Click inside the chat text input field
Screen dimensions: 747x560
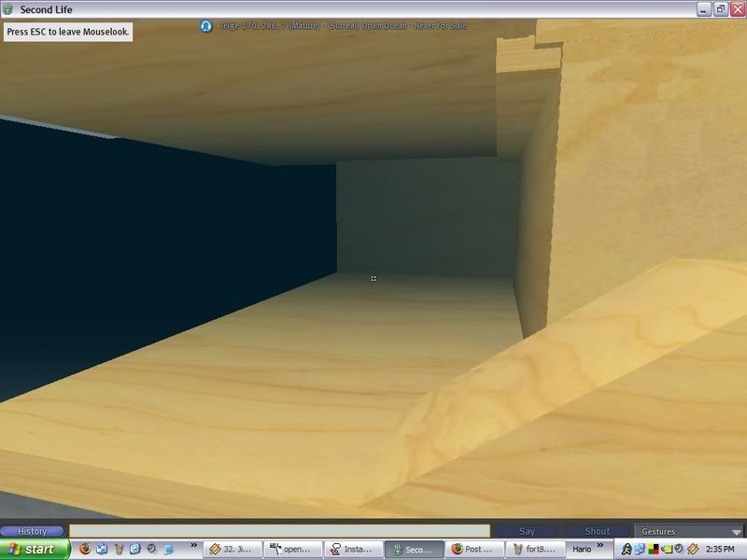coord(278,531)
